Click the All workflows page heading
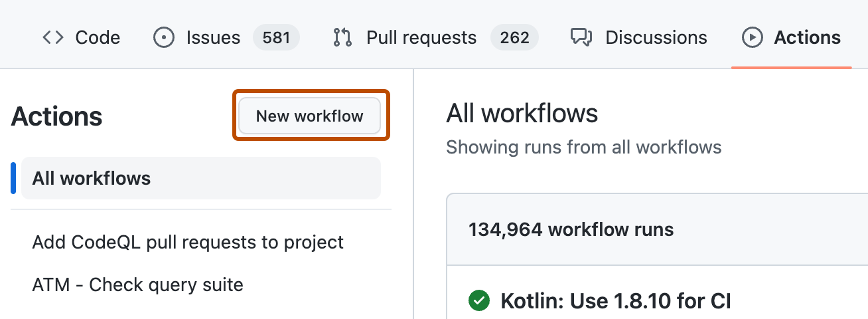 click(x=522, y=114)
